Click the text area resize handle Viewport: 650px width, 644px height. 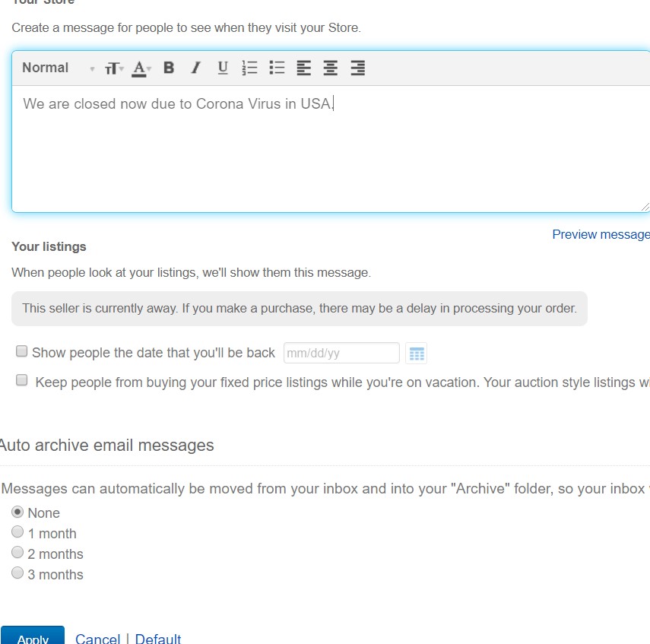[x=645, y=207]
